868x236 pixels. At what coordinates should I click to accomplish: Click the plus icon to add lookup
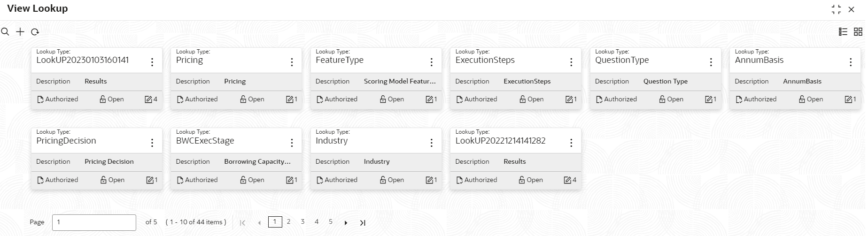tap(20, 32)
